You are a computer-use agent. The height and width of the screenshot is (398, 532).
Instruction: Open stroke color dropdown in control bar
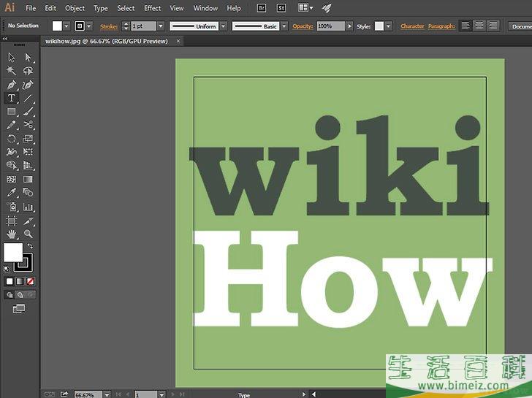tap(89, 26)
